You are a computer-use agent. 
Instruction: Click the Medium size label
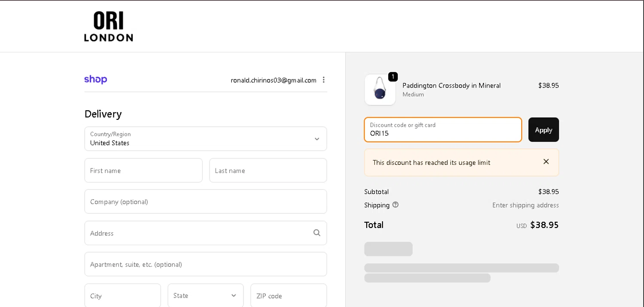tap(413, 94)
